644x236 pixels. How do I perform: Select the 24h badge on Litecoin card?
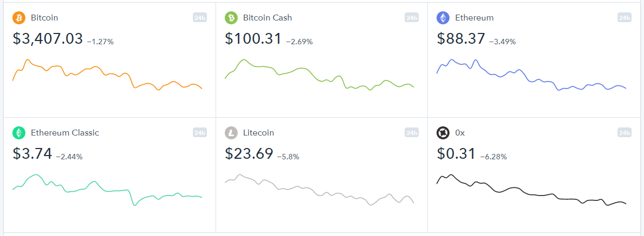(412, 132)
